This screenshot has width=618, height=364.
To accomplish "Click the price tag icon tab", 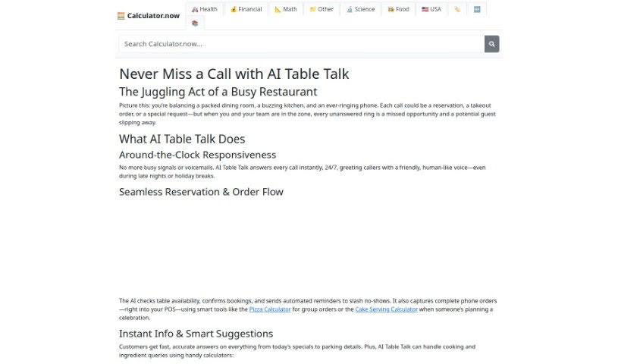I will pos(457,9).
